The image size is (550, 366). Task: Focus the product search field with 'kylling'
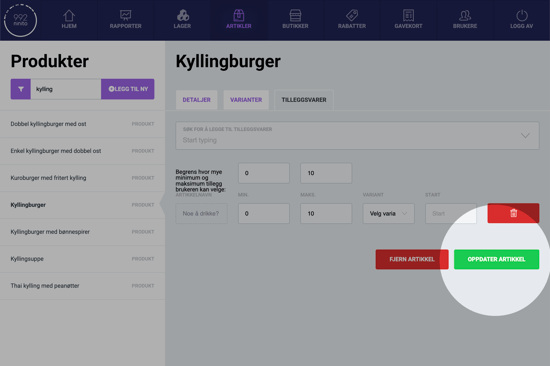66,89
